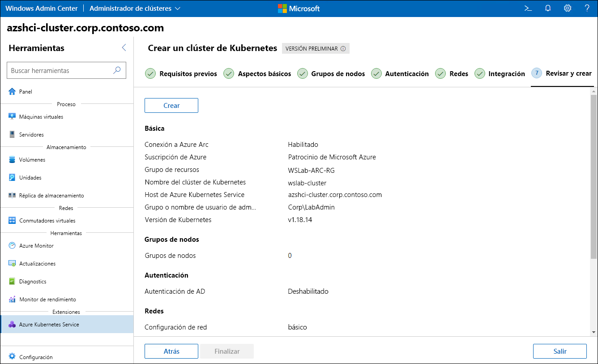The image size is (598, 364).
Task: Open Monitor de rendimiento tool
Action: tap(67, 300)
